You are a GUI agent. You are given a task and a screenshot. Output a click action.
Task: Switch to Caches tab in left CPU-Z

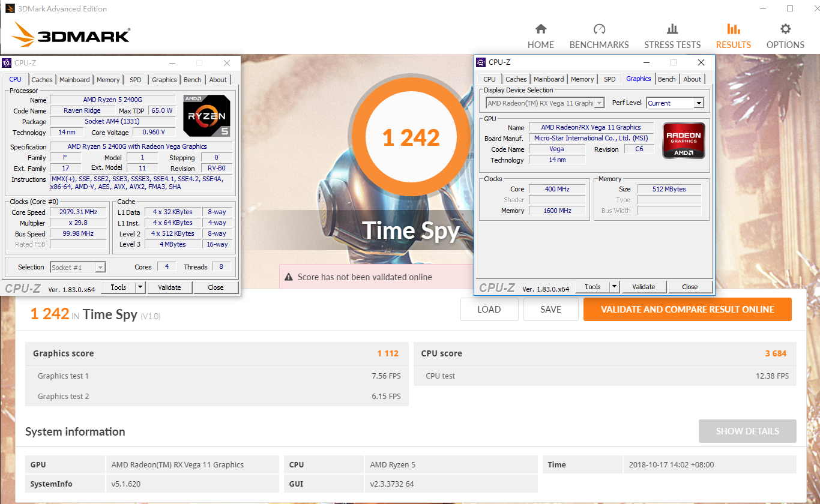point(42,80)
